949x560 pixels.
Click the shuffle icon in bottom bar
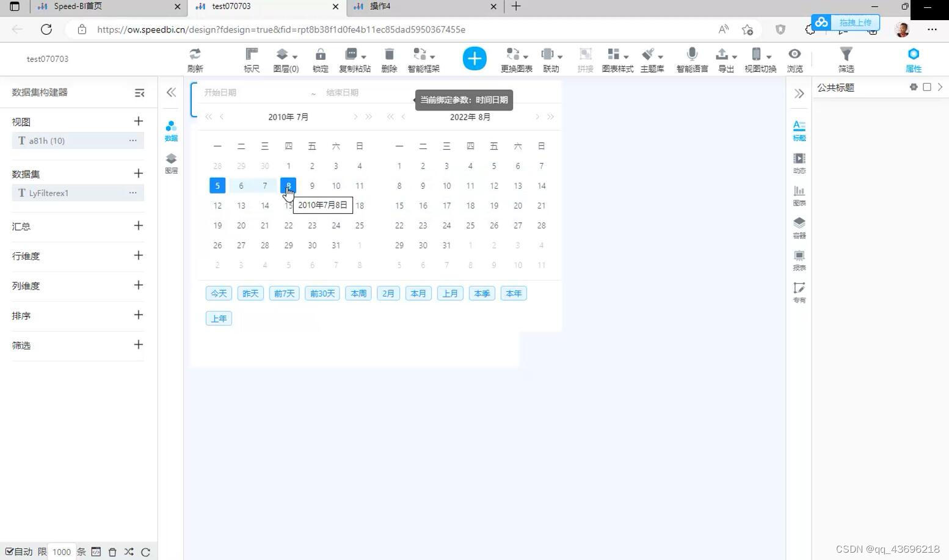[129, 551]
